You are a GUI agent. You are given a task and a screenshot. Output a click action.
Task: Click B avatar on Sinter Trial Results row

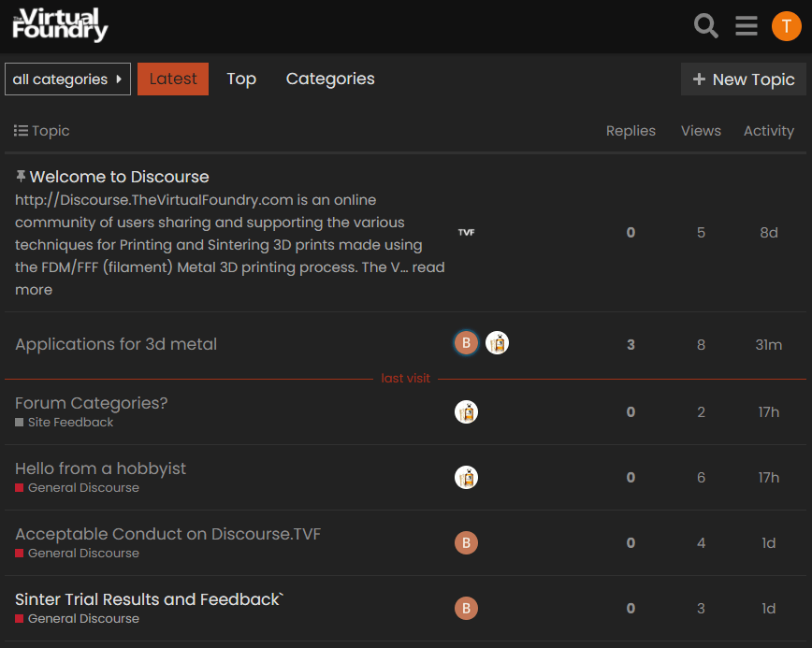466,608
